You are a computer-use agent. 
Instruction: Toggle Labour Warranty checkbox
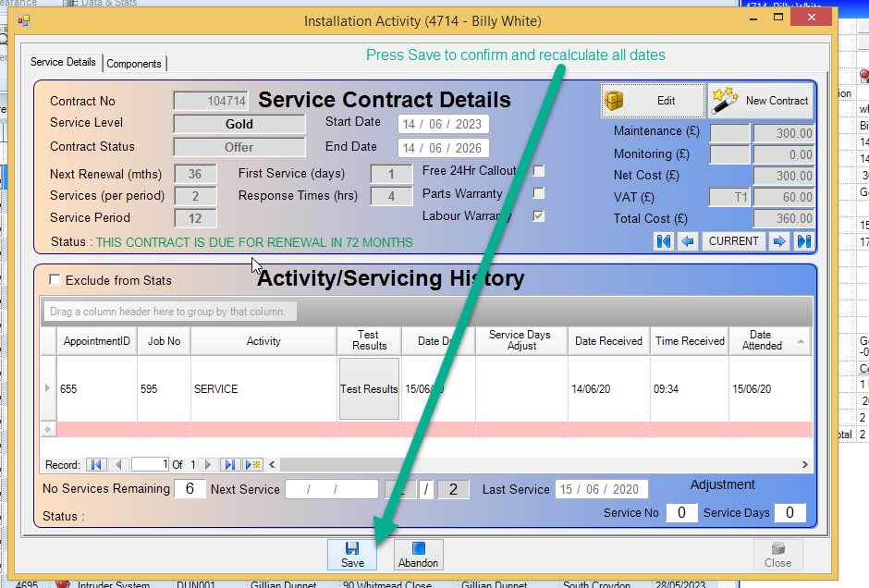point(538,215)
